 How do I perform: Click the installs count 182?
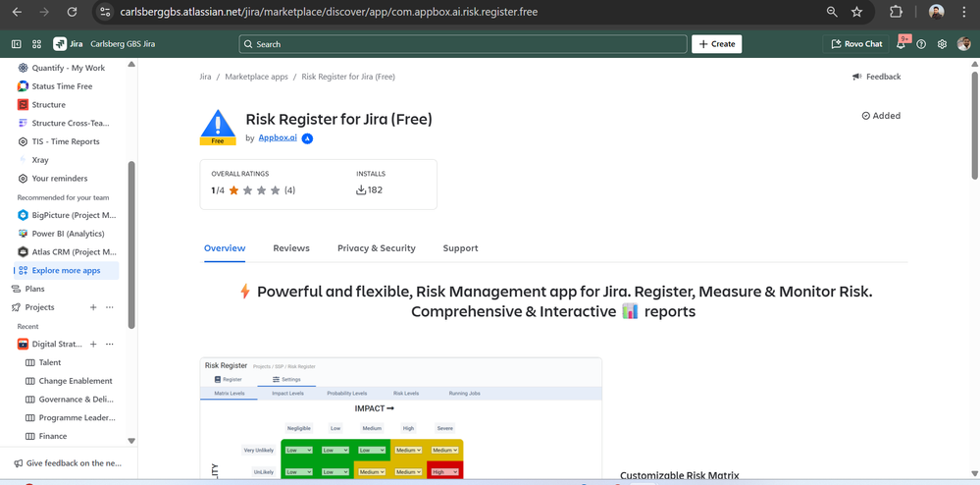click(370, 190)
